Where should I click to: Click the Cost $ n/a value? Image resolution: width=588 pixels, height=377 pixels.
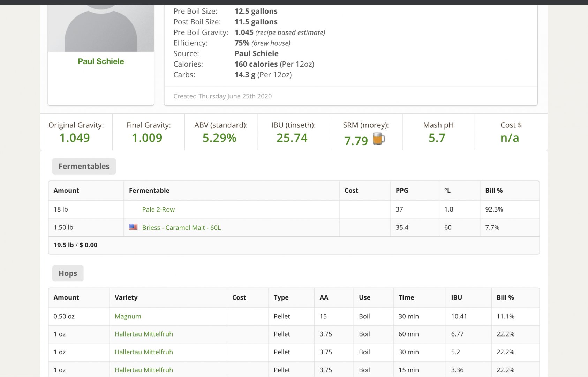tap(510, 138)
